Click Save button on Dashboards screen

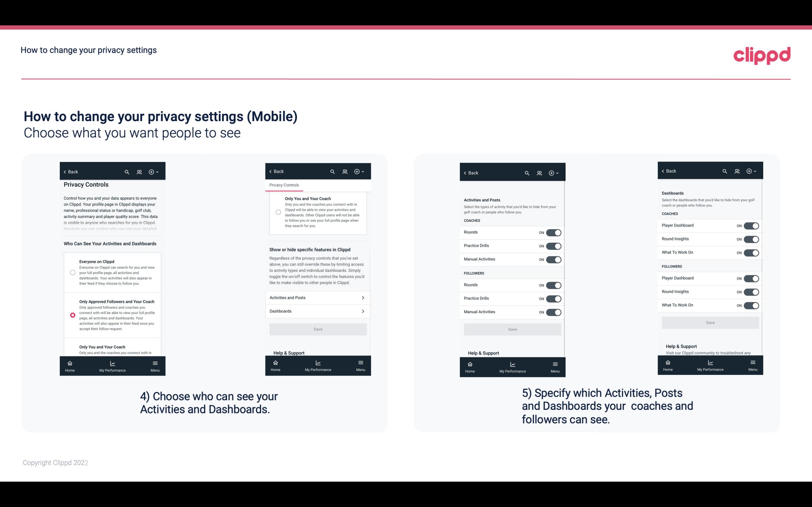tap(710, 322)
